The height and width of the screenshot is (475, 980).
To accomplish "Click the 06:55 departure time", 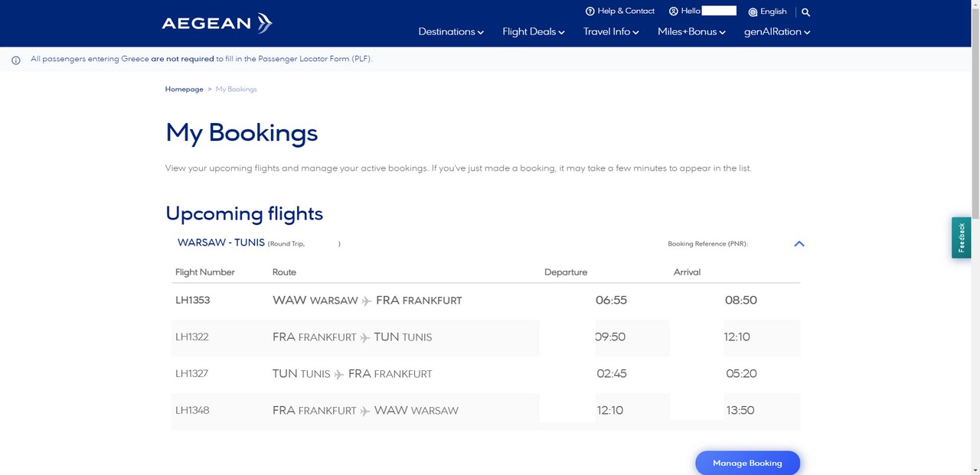I will click(x=611, y=301).
